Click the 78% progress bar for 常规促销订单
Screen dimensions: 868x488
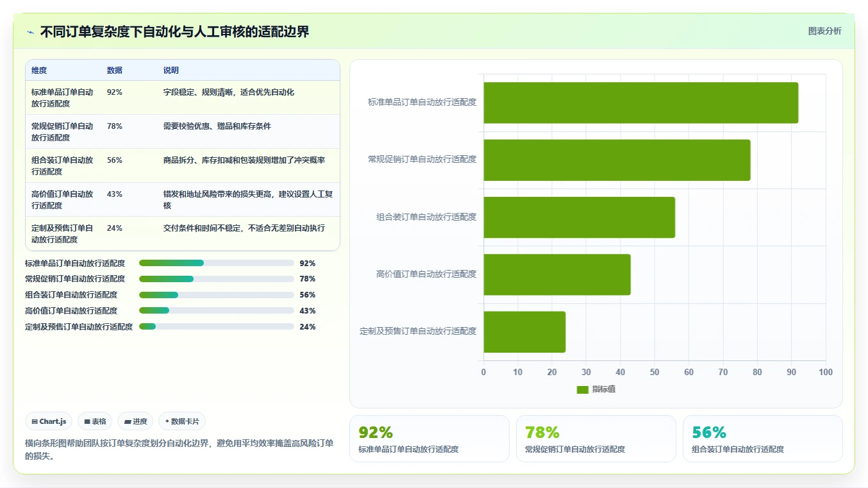click(x=217, y=279)
